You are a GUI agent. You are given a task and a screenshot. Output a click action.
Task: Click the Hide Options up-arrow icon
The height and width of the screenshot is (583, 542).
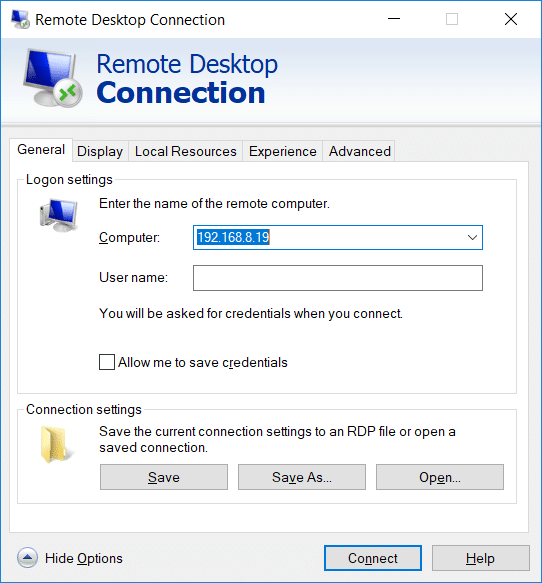(27, 558)
